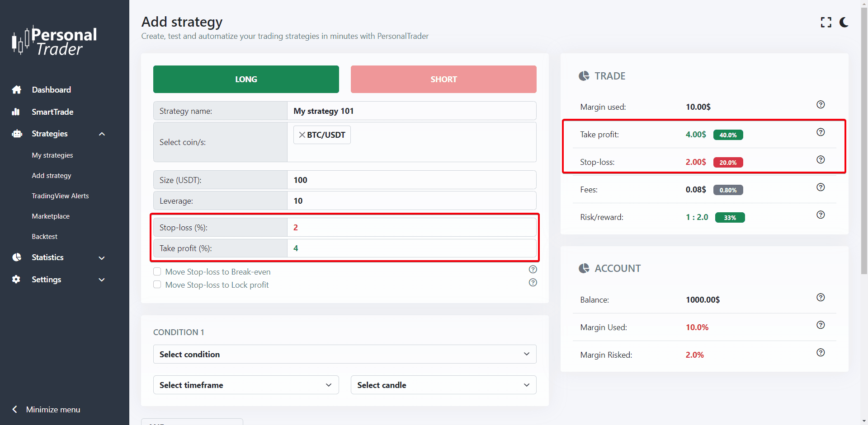Viewport: 868px width, 425px height.
Task: Click the fullscreen expand icon
Action: (x=826, y=22)
